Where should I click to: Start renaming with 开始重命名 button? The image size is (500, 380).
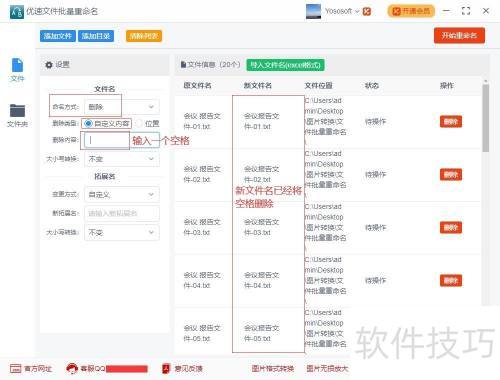coord(459,35)
